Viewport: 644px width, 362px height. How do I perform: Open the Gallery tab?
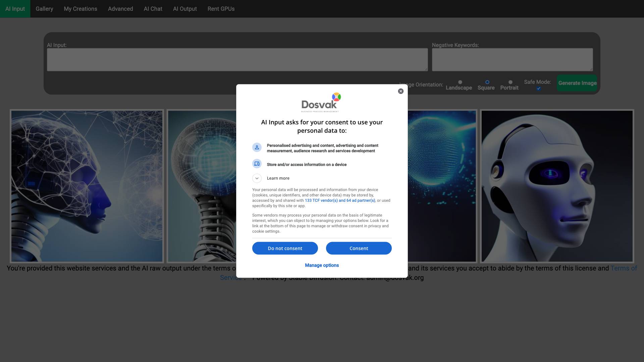[44, 9]
